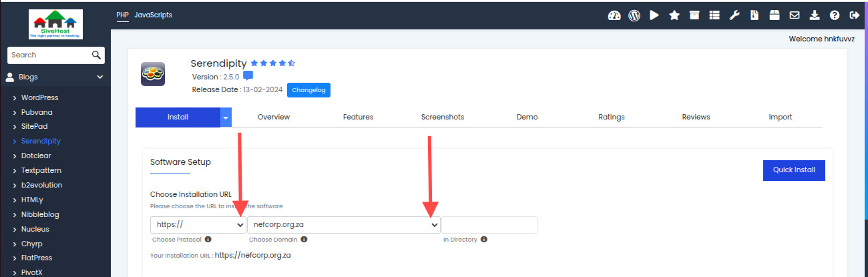The height and width of the screenshot is (277, 868).
Task: Open WordPress in the sidebar
Action: click(x=39, y=97)
